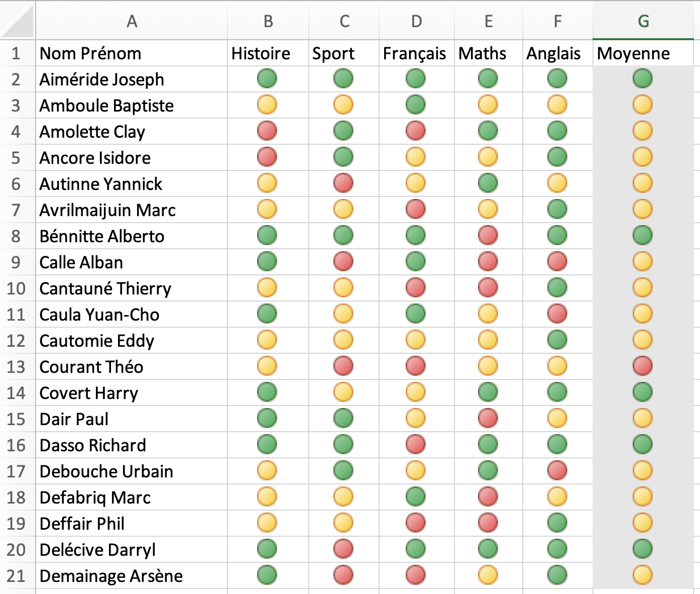Click the Select All corner triangle

[x=18, y=21]
